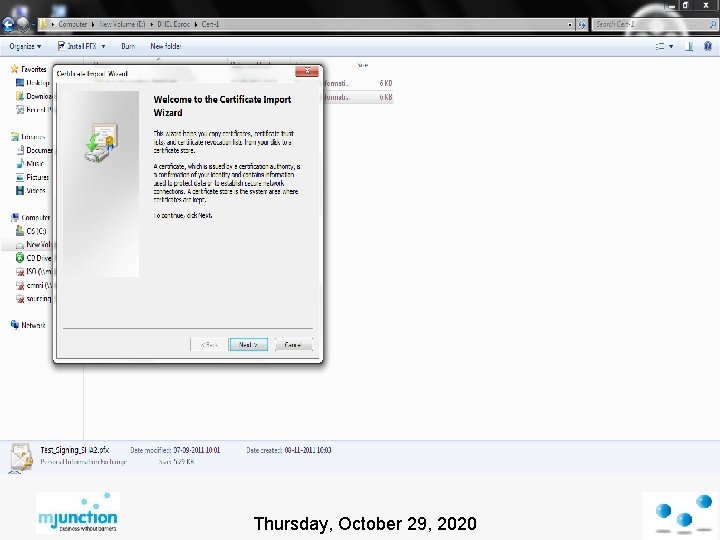Click the Size column header
The width and height of the screenshot is (720, 540).
tap(362, 65)
